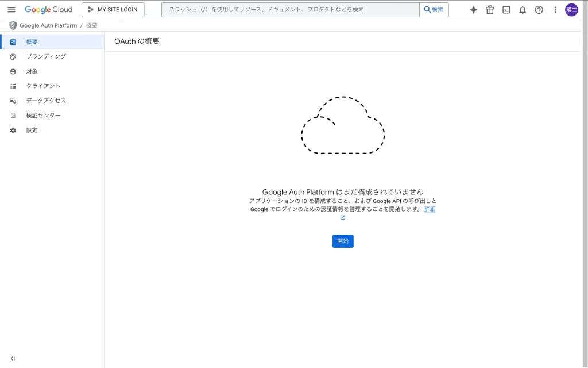The height and width of the screenshot is (368, 588).
Task: Collapse the left sidebar panel
Action: tap(13, 358)
